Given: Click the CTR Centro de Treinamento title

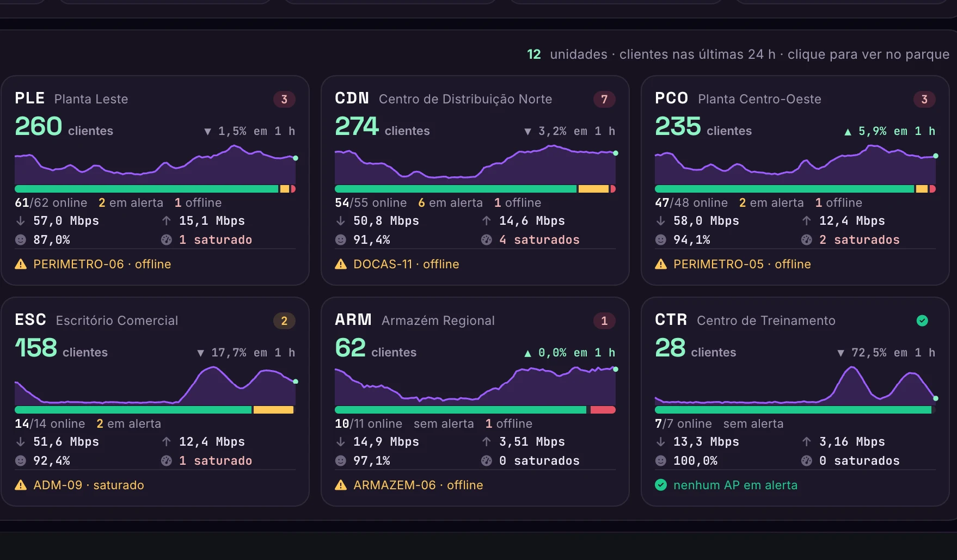Looking at the screenshot, I should tap(745, 320).
